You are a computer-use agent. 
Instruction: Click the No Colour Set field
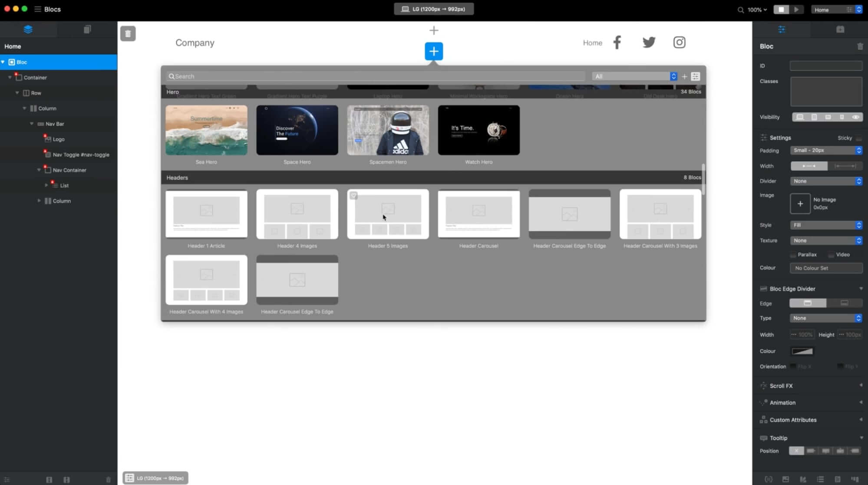[826, 268]
